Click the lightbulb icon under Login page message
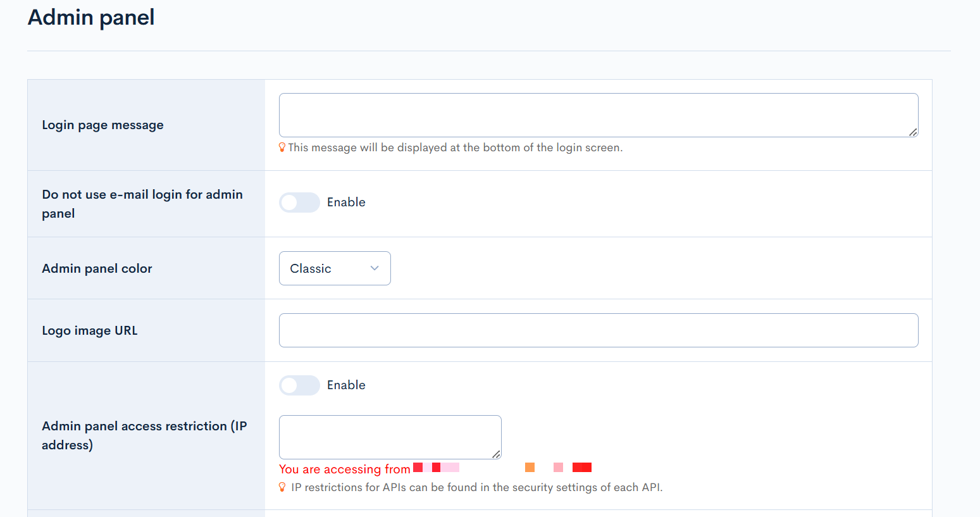This screenshot has height=517, width=980. [x=282, y=147]
